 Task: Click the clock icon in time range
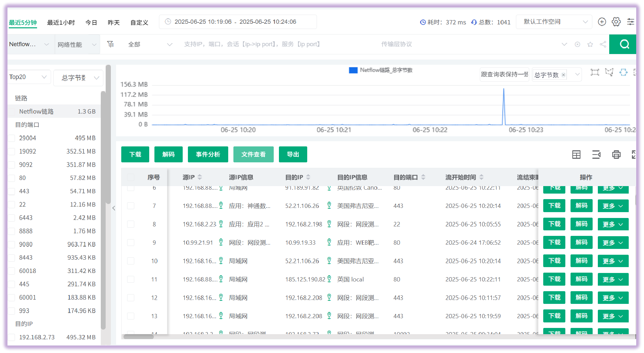[168, 22]
